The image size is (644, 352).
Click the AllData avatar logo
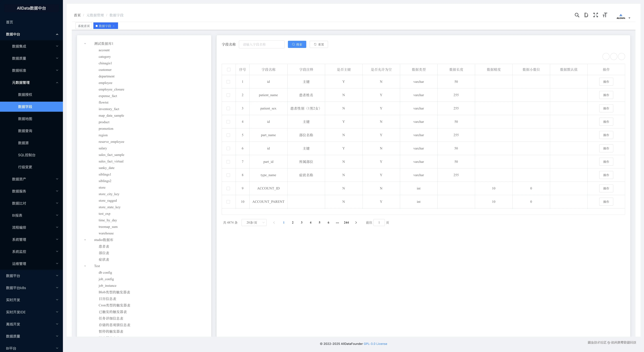(x=621, y=16)
